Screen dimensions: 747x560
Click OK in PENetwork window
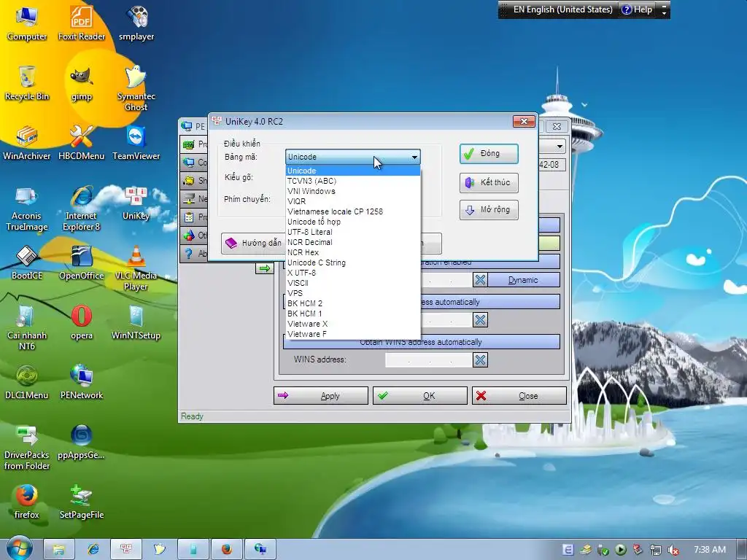[x=419, y=396]
